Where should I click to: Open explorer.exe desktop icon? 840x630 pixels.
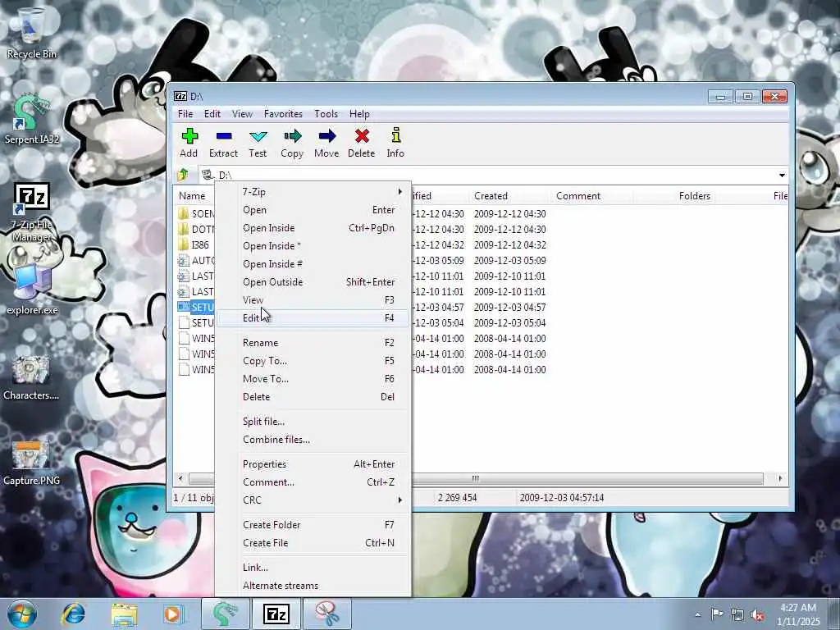pos(32,290)
